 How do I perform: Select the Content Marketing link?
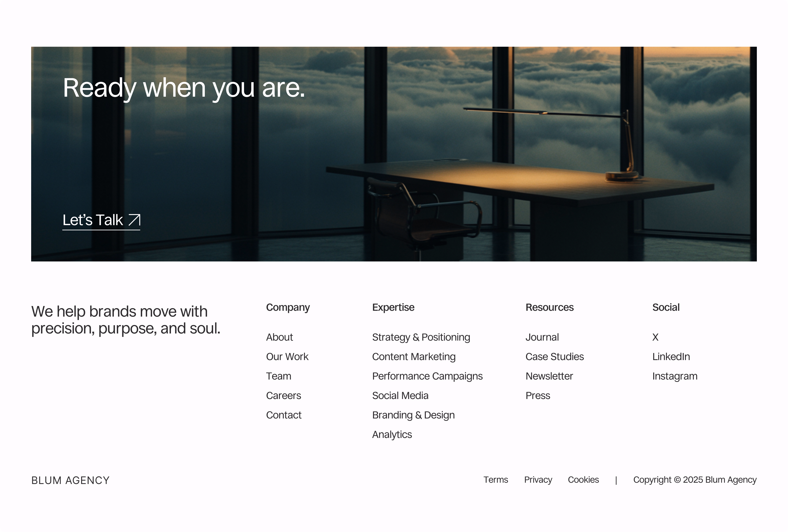[414, 357]
